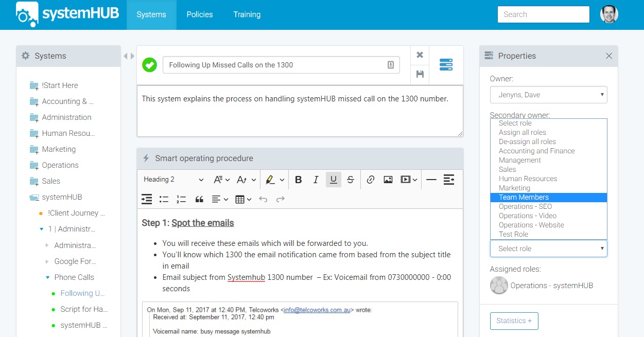Click the system title input field
644x337 pixels.
(281, 65)
